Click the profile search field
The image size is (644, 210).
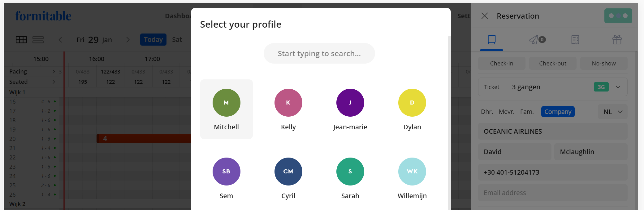(x=319, y=53)
